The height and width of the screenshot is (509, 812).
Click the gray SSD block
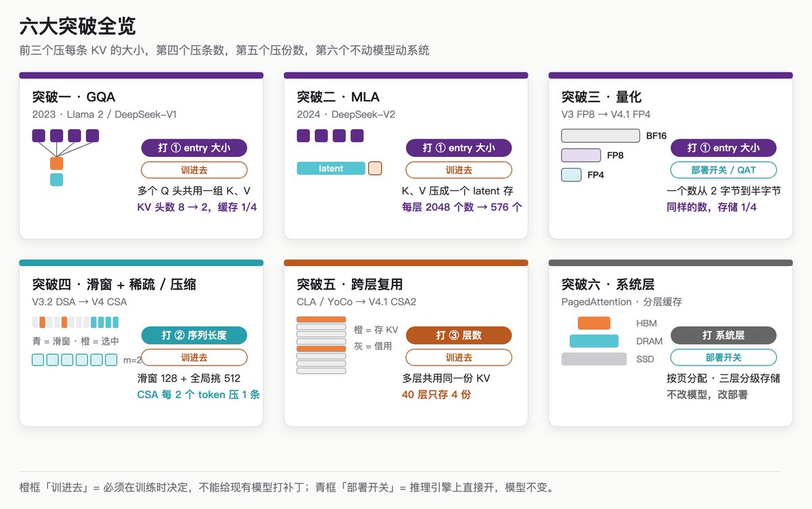point(594,359)
